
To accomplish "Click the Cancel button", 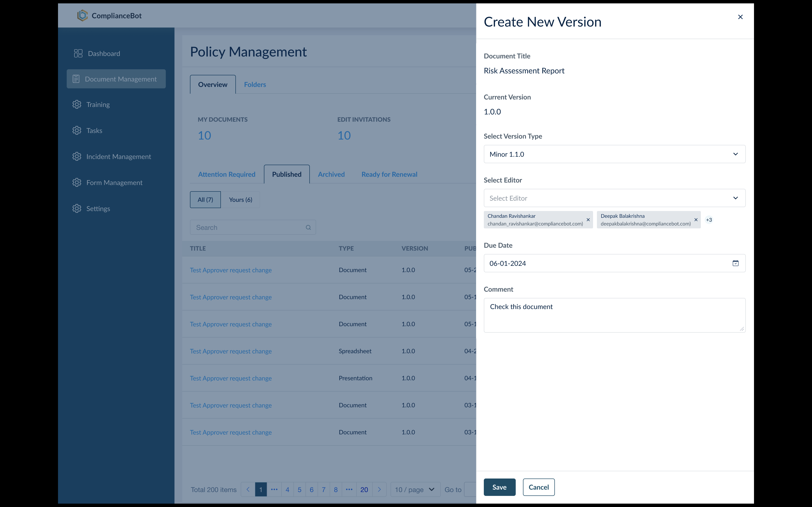I will (538, 487).
